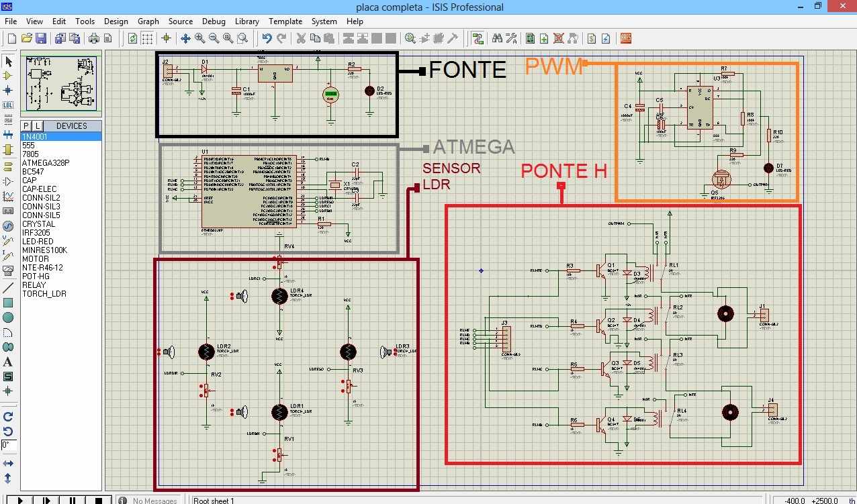The height and width of the screenshot is (504, 857).
Task: Toggle false origin crosshair icon
Action: [x=166, y=38]
